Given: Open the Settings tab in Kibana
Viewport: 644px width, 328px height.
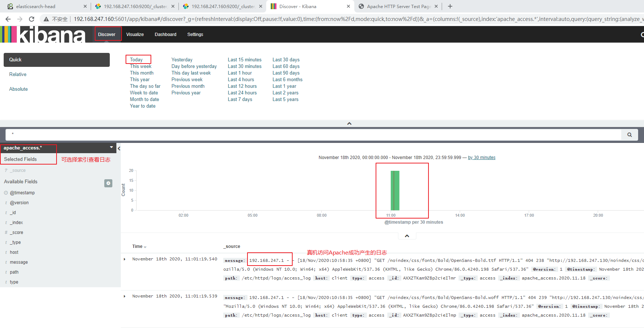Looking at the screenshot, I should 195,35.
